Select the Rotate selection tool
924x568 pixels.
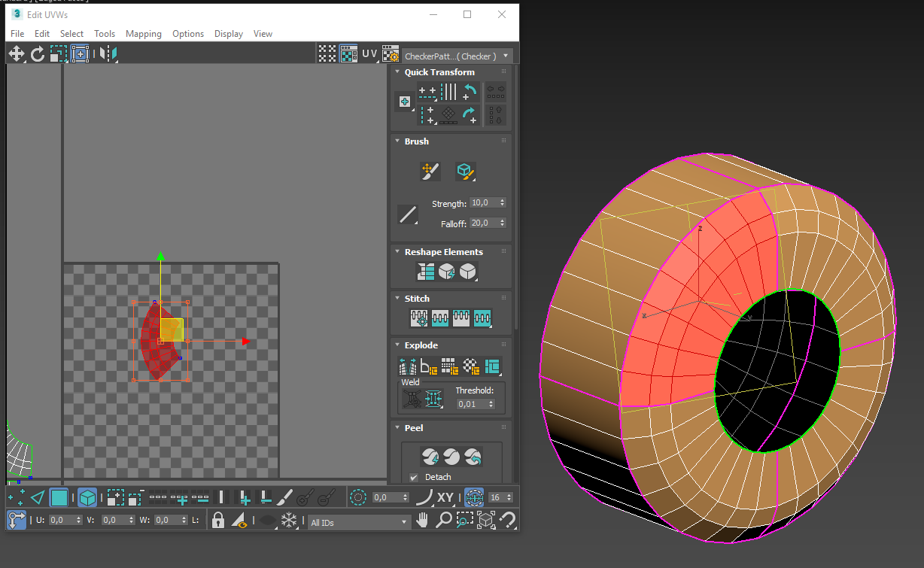point(38,53)
